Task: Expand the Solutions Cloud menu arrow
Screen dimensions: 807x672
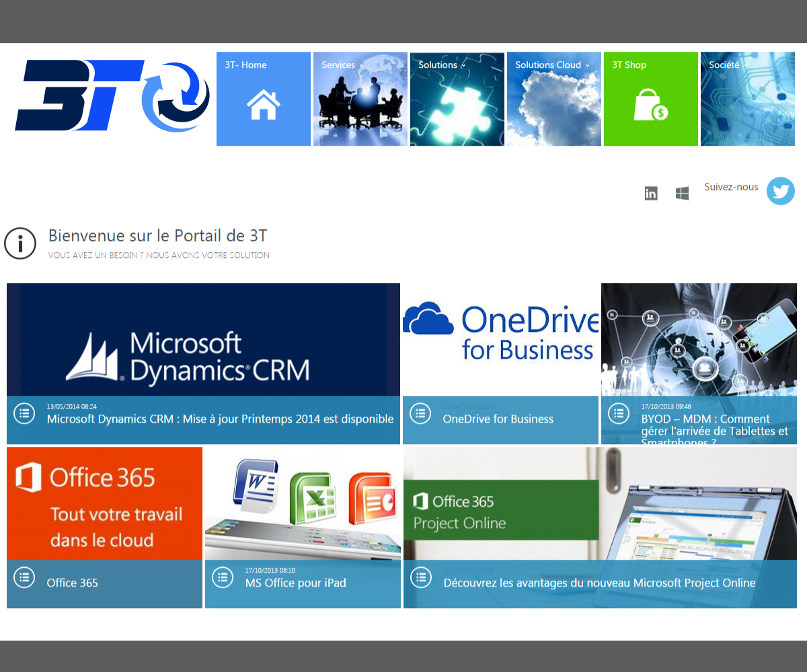Action: point(587,66)
